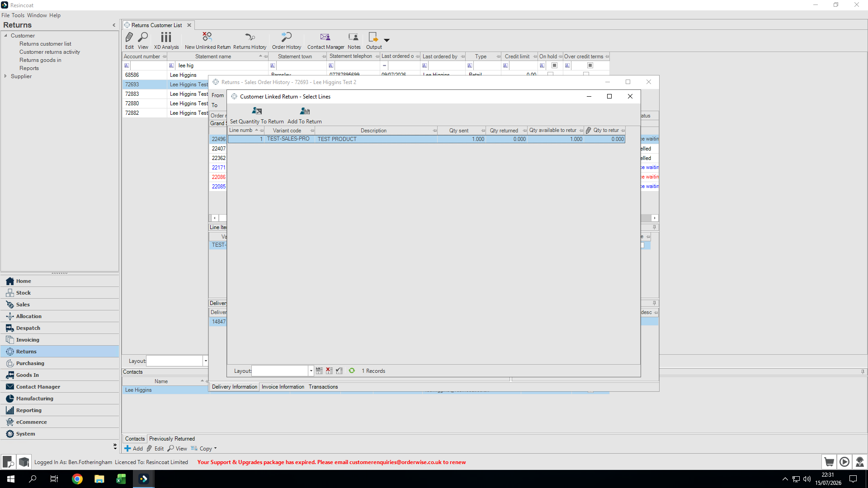The height and width of the screenshot is (488, 868).
Task: Click the shopping cart icon in status bar
Action: 829,462
